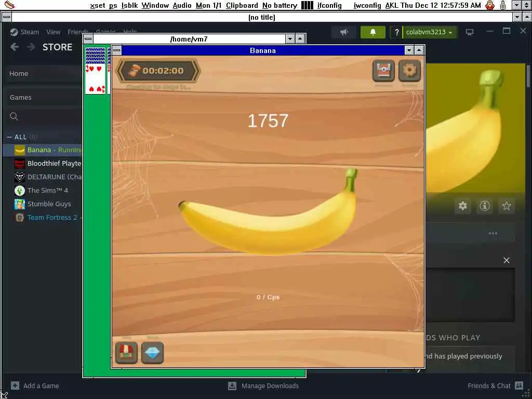Click the Steam question mark icon
532x399 pixels.
pyautogui.click(x=396, y=32)
